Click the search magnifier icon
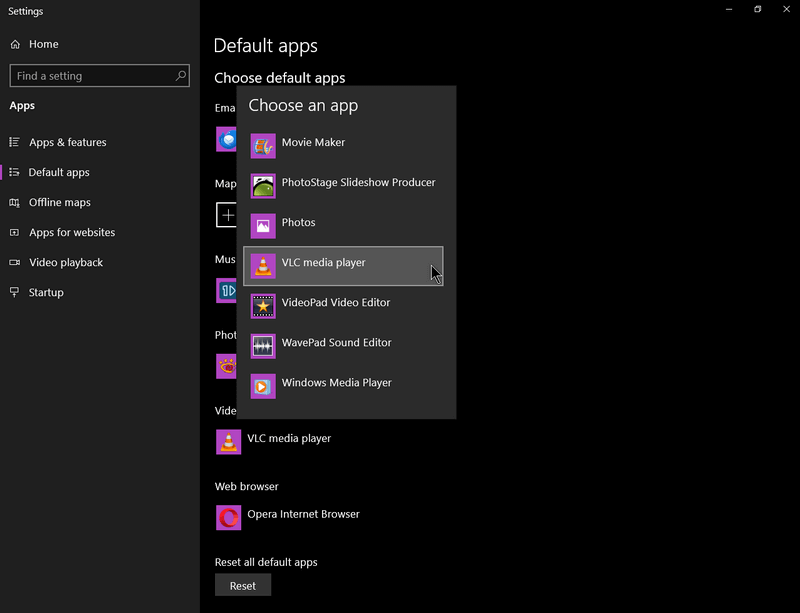This screenshot has height=613, width=800. pos(181,76)
